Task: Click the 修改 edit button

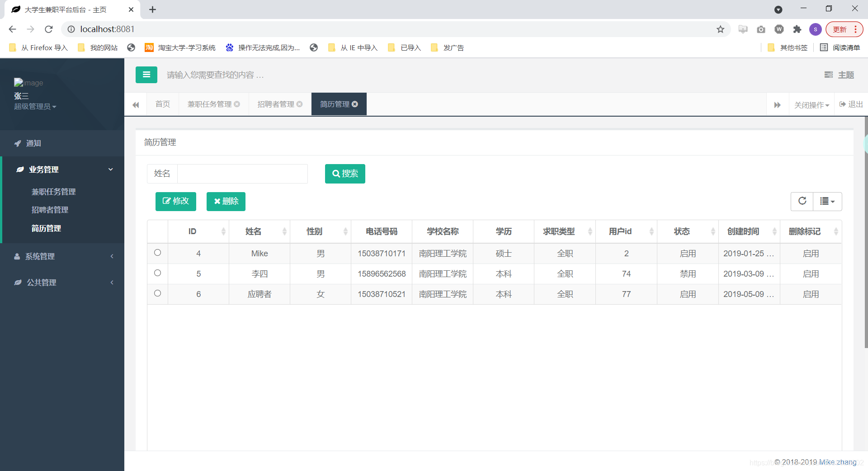Action: coord(176,201)
